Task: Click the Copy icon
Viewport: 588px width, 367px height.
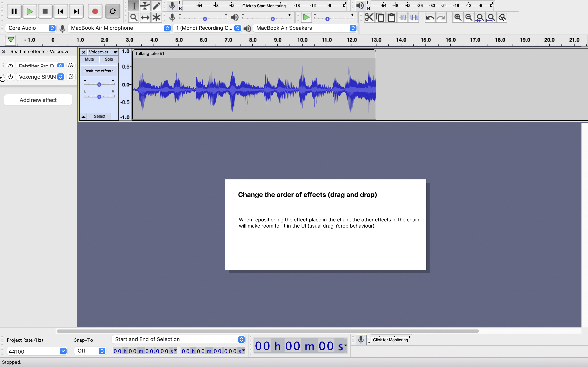Action: 380,17
